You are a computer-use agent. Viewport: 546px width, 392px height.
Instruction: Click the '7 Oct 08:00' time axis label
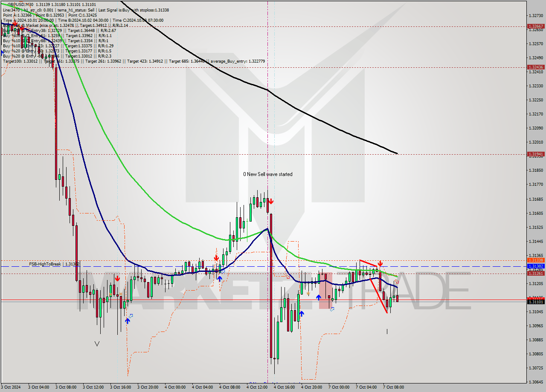point(393,387)
